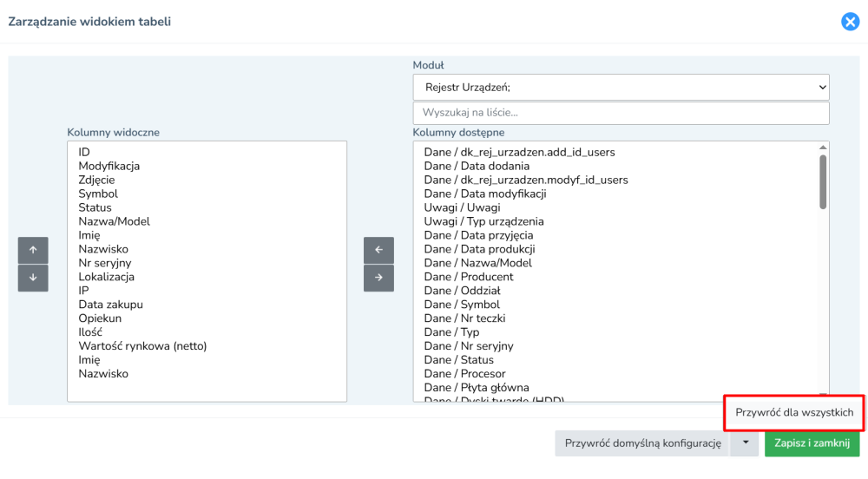Select "Wartość rynkowa (netto)" visible column
The width and height of the screenshot is (868, 479).
click(142, 346)
